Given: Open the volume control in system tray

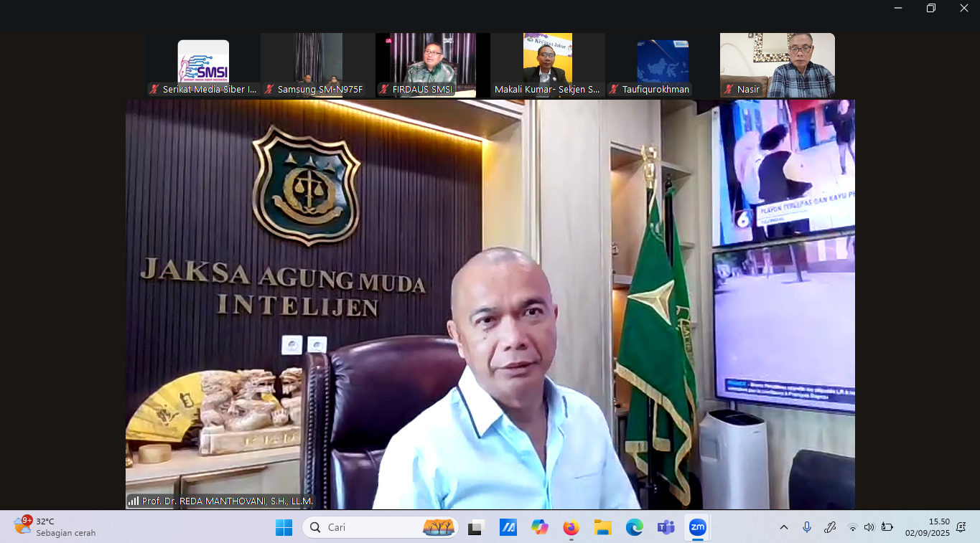Looking at the screenshot, I should [869, 527].
